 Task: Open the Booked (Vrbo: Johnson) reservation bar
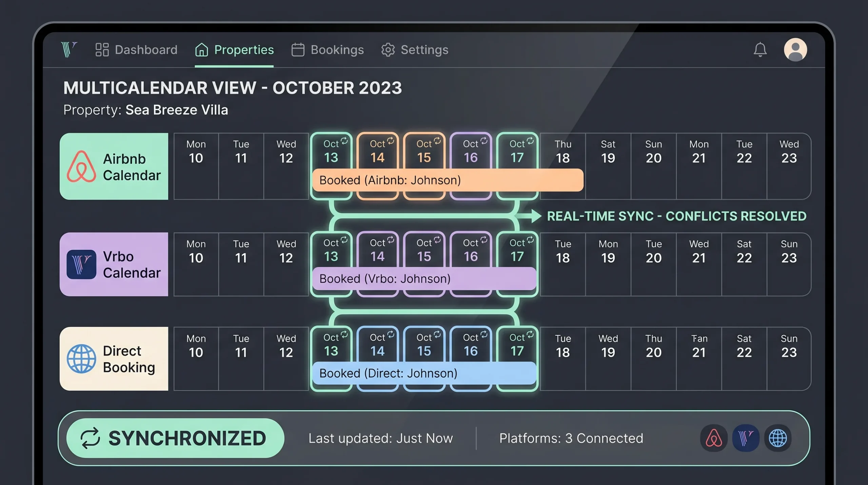[424, 279]
